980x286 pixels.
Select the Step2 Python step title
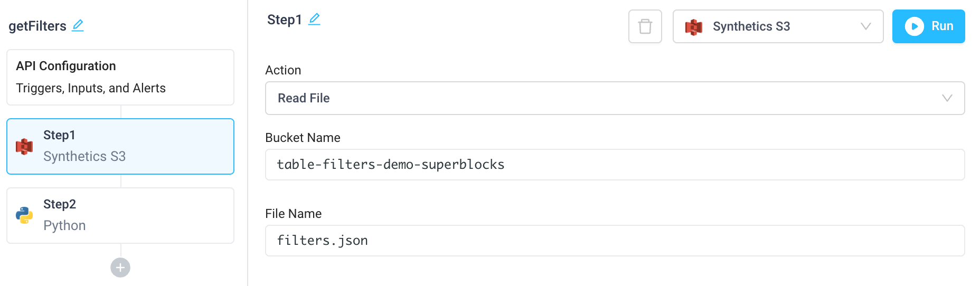(x=60, y=204)
